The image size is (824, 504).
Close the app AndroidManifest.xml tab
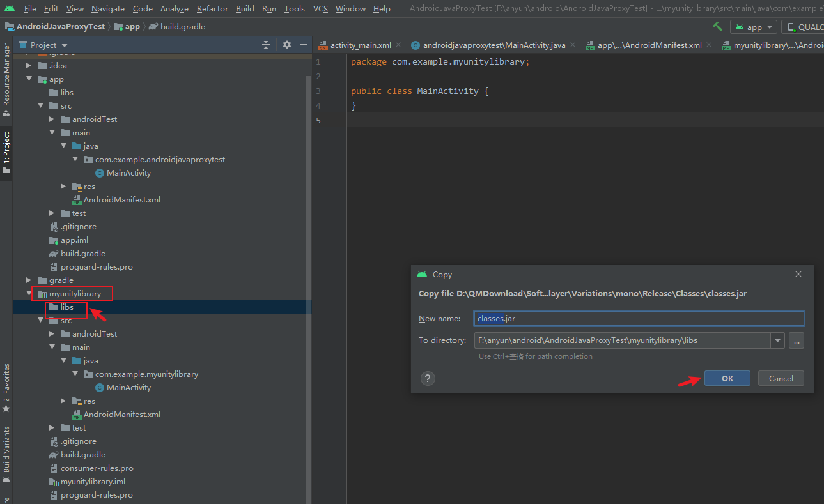tap(709, 45)
